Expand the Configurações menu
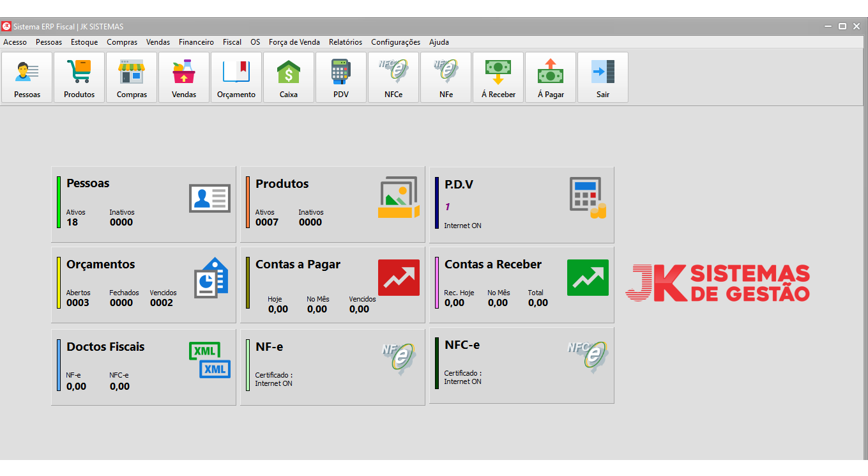The width and height of the screenshot is (868, 476). pyautogui.click(x=395, y=42)
